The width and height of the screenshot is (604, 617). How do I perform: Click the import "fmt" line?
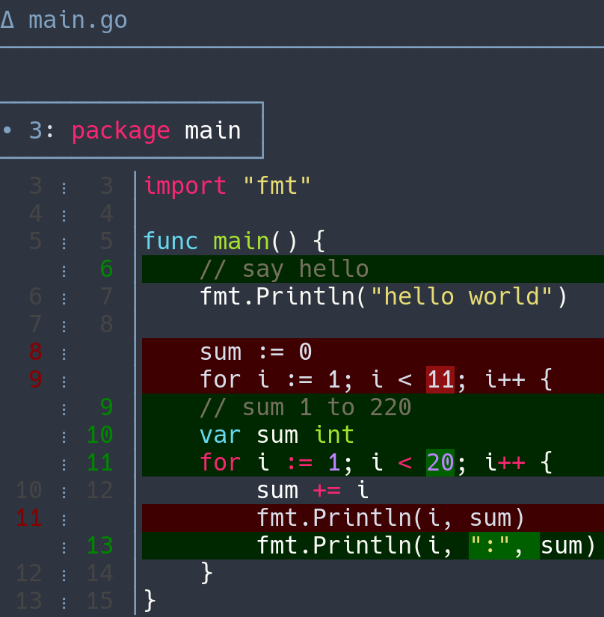(x=228, y=186)
